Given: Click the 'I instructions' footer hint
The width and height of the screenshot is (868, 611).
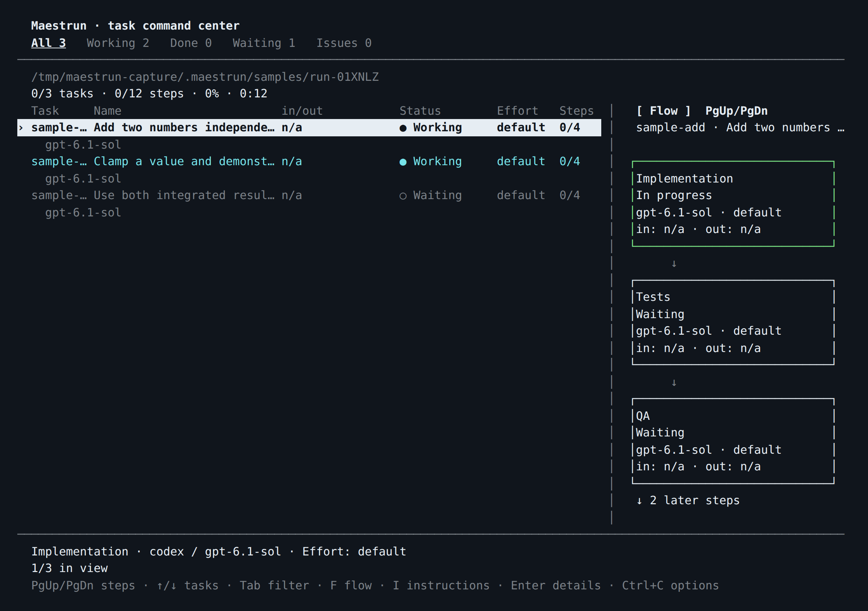Looking at the screenshot, I should click(441, 586).
